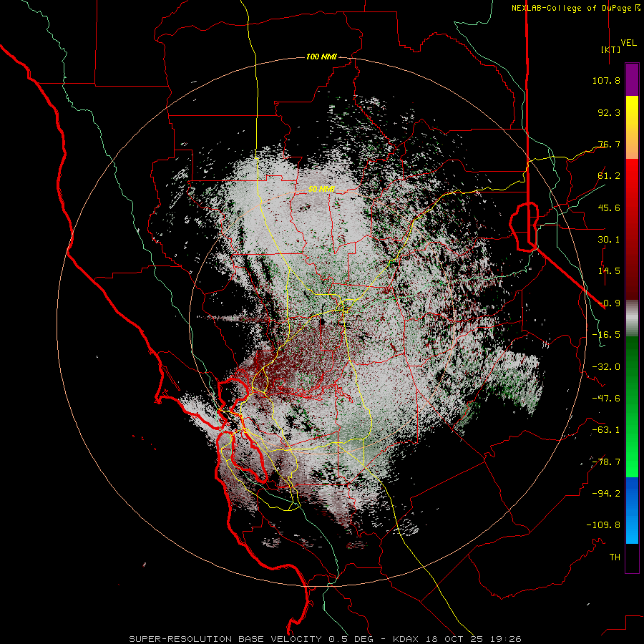
Task: Click the purple top segment of color bar
Action: (x=632, y=80)
